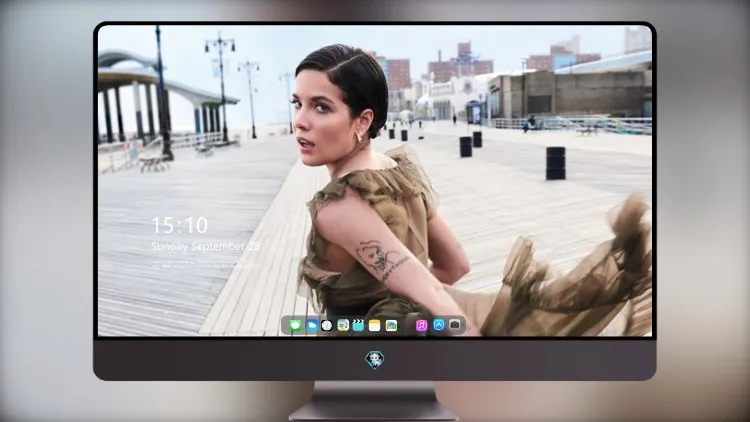Click the 15:10 clock widget

(179, 225)
